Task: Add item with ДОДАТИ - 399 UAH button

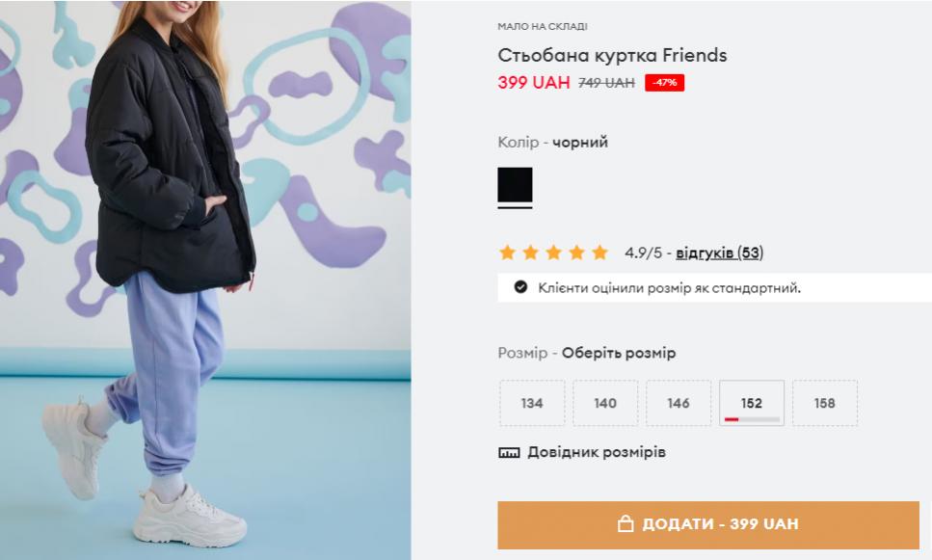Action: (x=708, y=524)
